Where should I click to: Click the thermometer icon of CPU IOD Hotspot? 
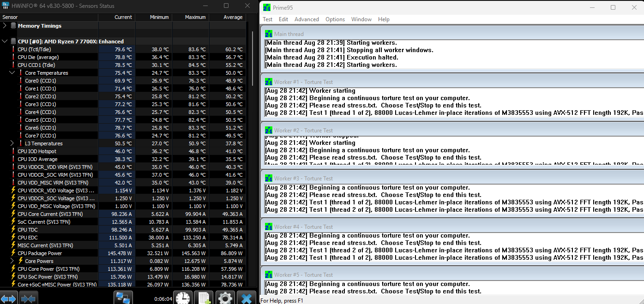(13, 151)
